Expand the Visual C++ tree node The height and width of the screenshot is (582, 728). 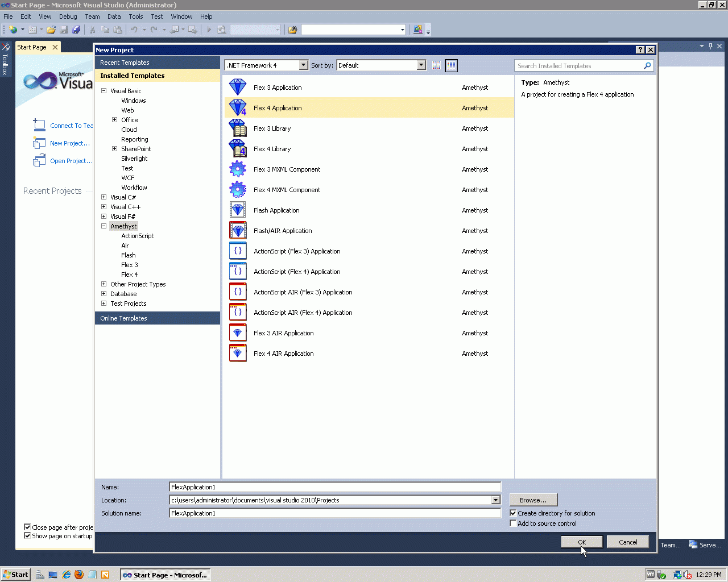point(104,207)
